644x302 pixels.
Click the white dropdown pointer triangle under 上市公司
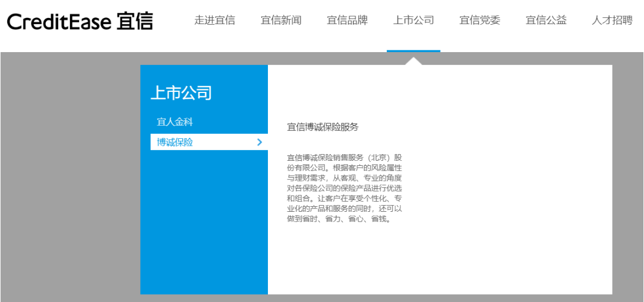click(413, 61)
